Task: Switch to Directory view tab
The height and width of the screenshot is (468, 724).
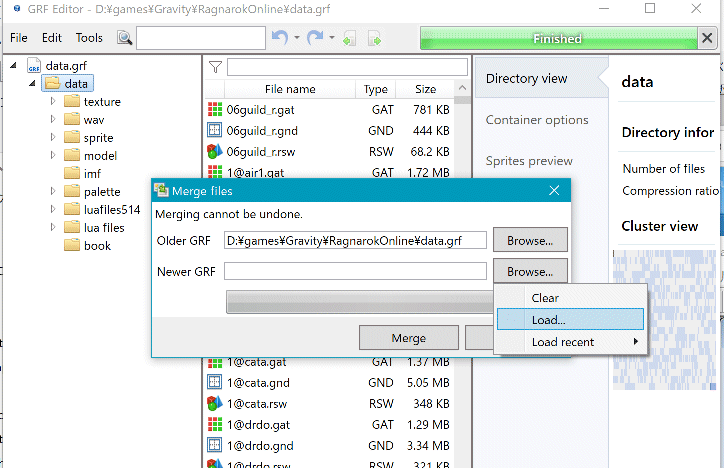Action: [x=541, y=78]
